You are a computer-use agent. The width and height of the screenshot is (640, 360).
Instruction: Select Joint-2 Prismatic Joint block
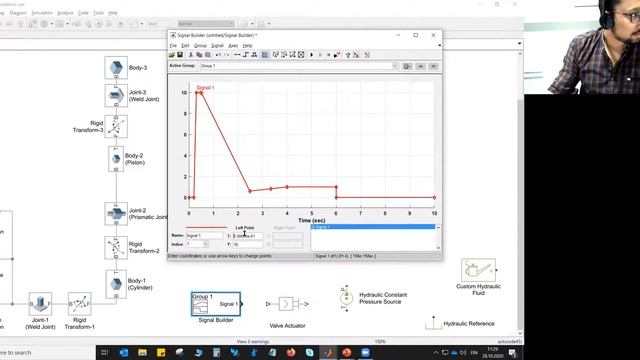(x=116, y=213)
